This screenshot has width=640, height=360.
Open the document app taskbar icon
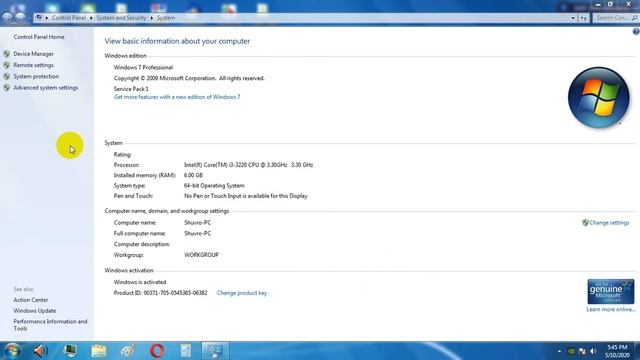(186, 351)
